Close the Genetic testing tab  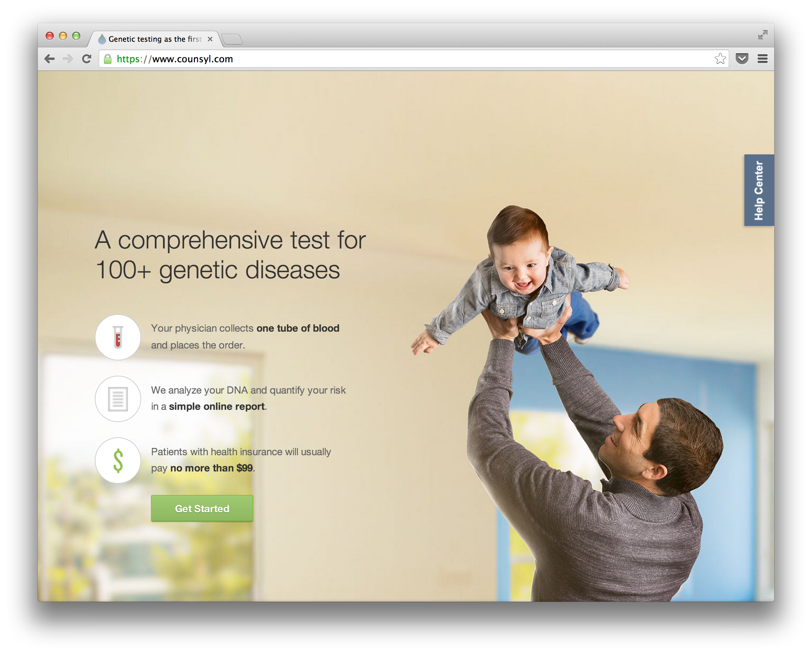coord(210,39)
